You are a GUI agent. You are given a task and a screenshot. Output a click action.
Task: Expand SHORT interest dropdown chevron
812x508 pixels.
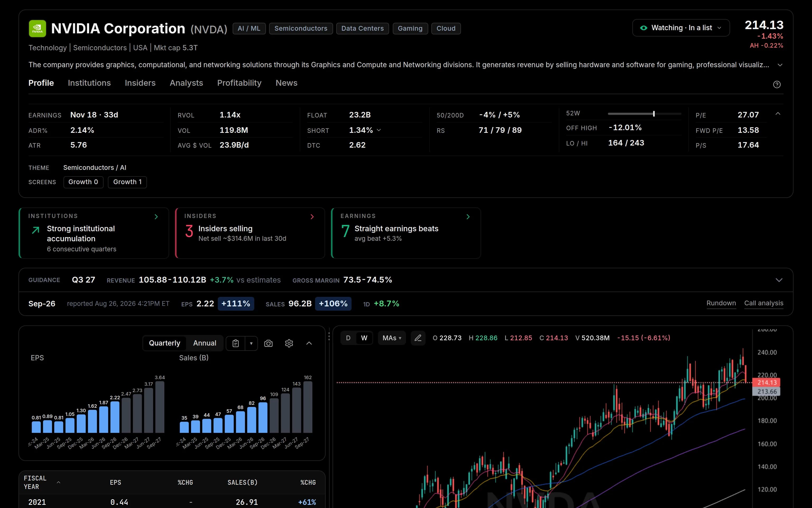pyautogui.click(x=379, y=130)
